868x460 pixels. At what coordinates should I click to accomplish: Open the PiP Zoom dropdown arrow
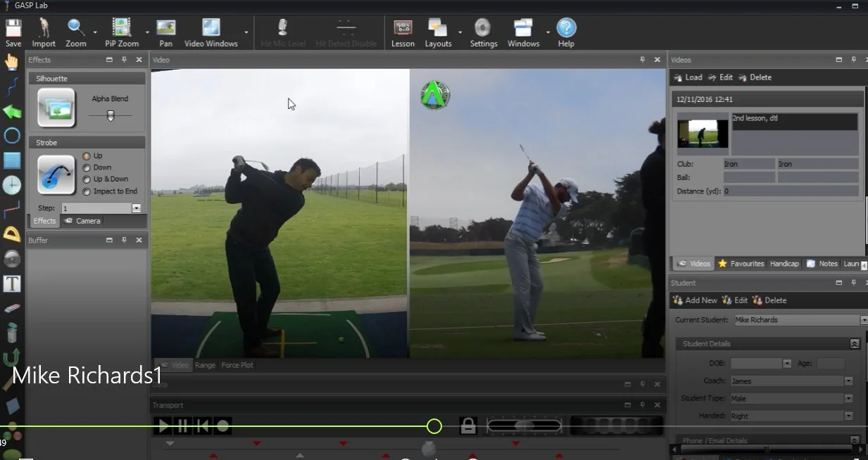[x=148, y=32]
